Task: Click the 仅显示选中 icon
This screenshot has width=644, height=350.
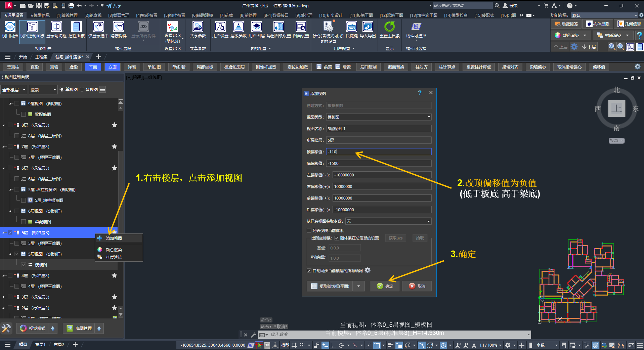Action: click(98, 27)
